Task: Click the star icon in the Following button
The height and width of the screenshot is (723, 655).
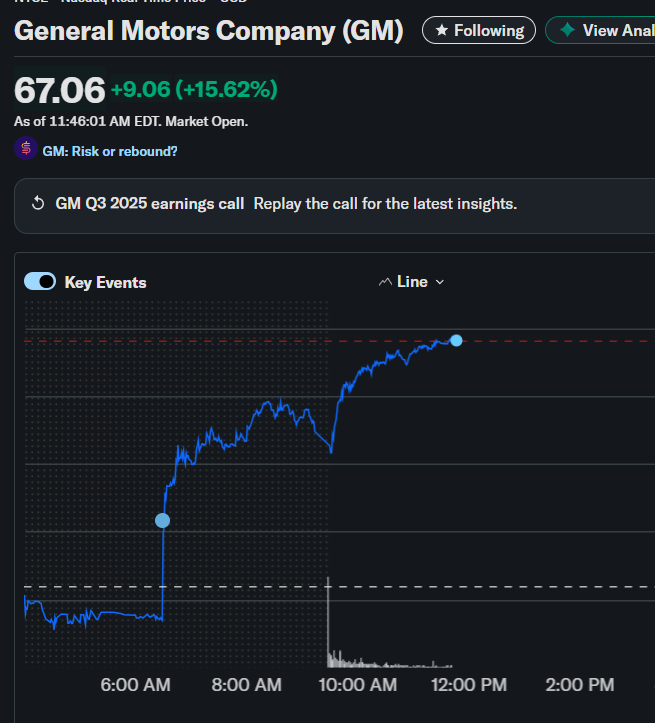Action: click(442, 31)
